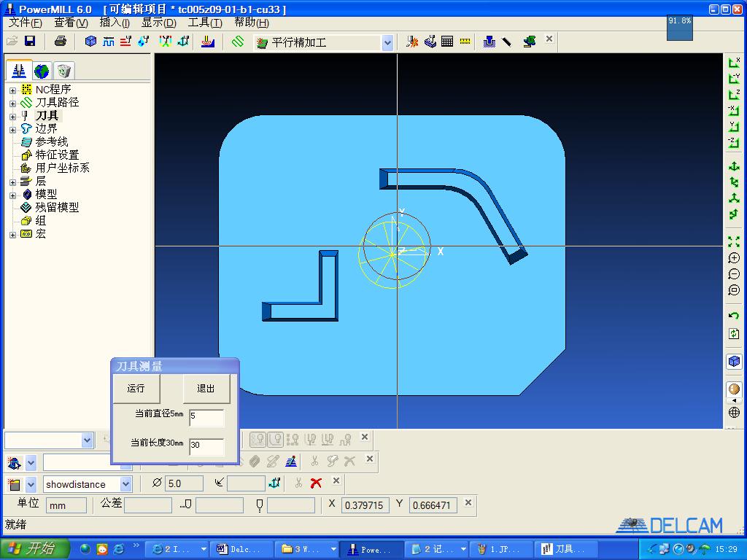Click the first ISO view icon
This screenshot has height=560, width=747.
(734, 166)
